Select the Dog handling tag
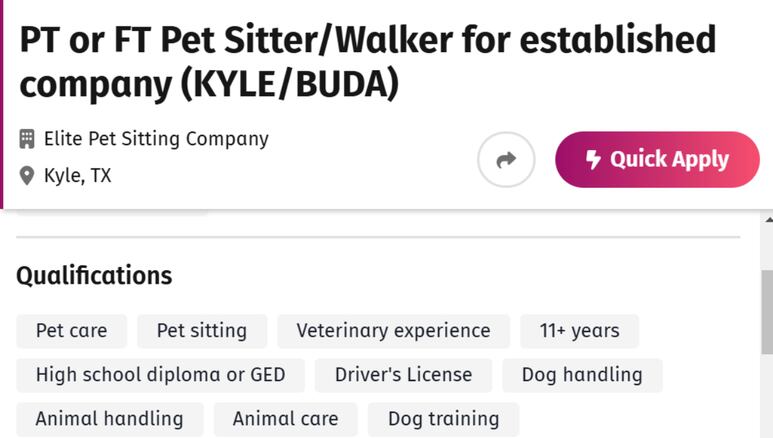Viewport: 773px width, 438px height. 582,375
